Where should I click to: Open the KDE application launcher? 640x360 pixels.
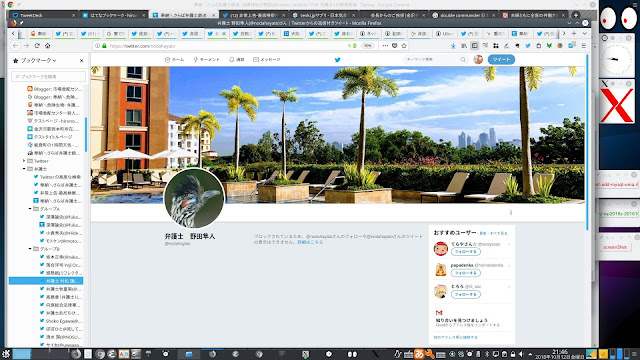pos(6,354)
